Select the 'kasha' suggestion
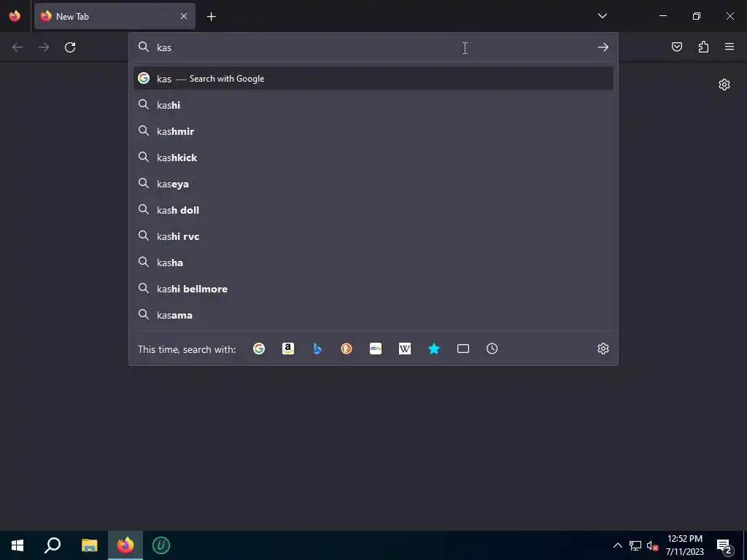The height and width of the screenshot is (560, 747). pyautogui.click(x=373, y=262)
